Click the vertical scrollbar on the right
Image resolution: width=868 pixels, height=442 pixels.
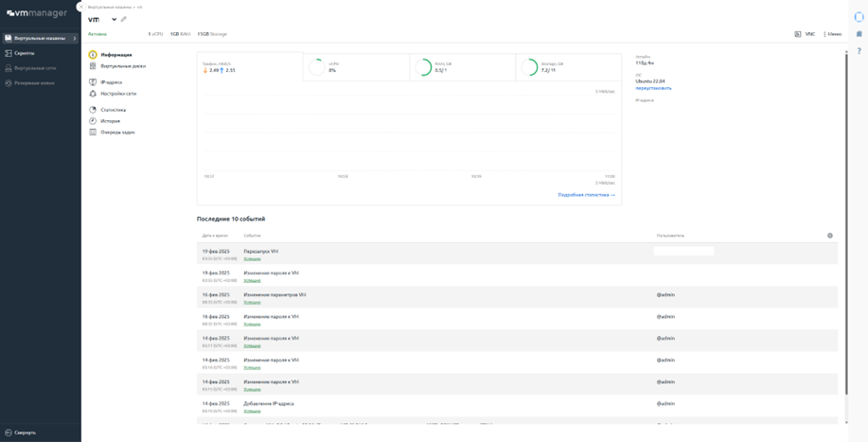point(846,218)
